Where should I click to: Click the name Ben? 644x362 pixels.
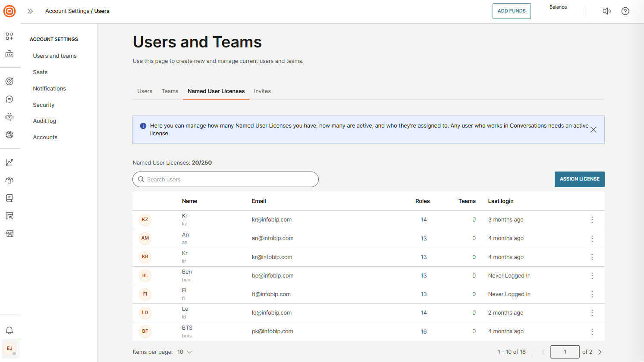click(x=187, y=272)
